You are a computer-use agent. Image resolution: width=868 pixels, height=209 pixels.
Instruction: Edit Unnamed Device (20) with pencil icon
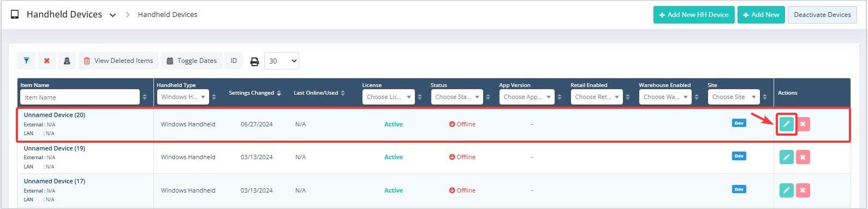click(786, 124)
